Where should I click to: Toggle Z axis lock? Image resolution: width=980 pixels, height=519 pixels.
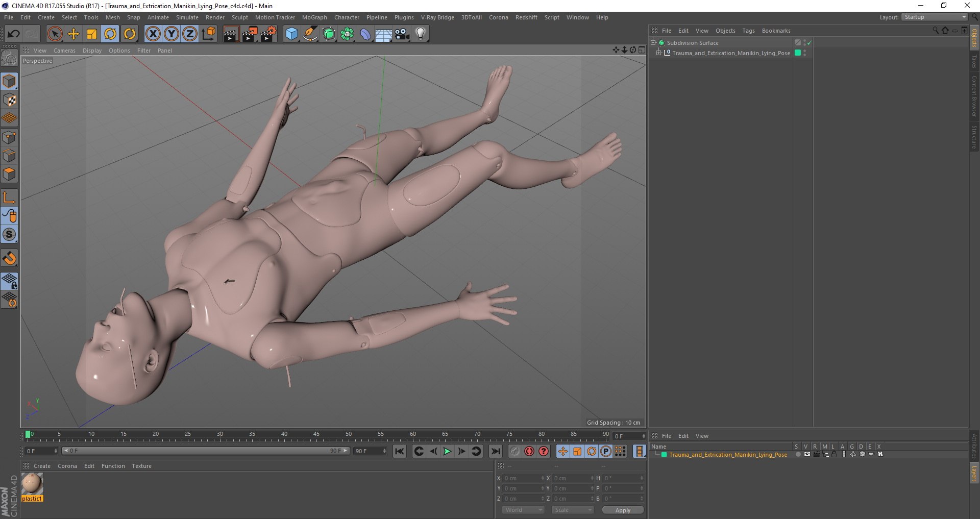pos(190,34)
